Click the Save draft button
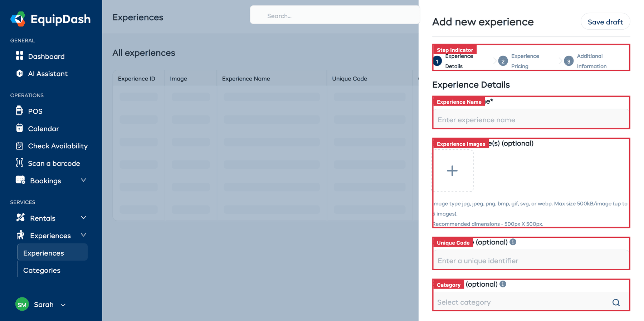Viewport: 644px width, 321px height. click(605, 22)
